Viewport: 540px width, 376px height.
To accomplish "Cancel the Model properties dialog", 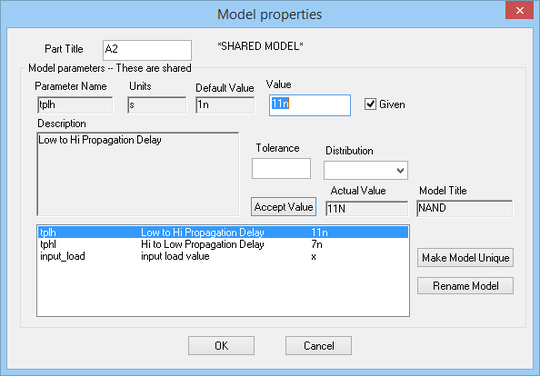I will 319,345.
